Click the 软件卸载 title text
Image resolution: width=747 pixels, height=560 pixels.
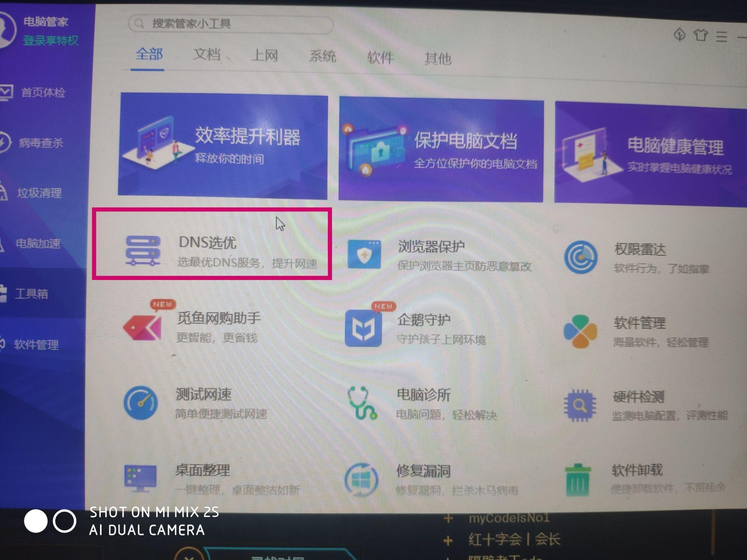click(x=637, y=470)
